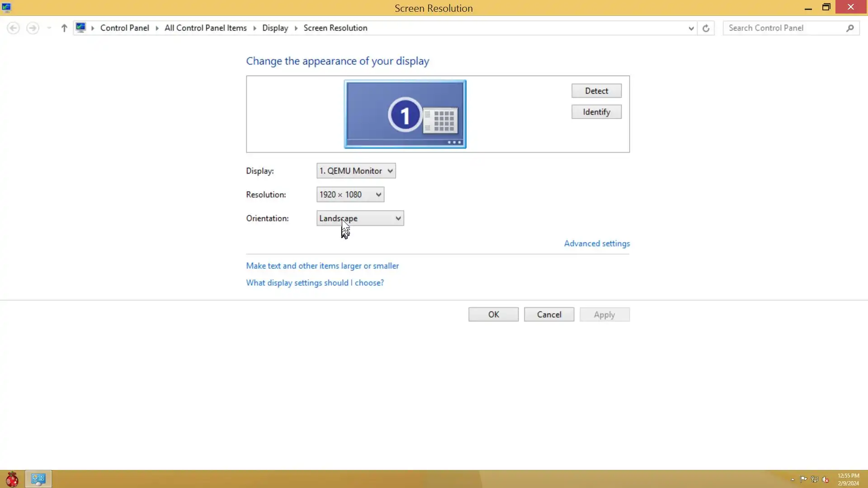Select monitor 1 preview thumbnail
Image resolution: width=868 pixels, height=488 pixels.
click(x=405, y=114)
